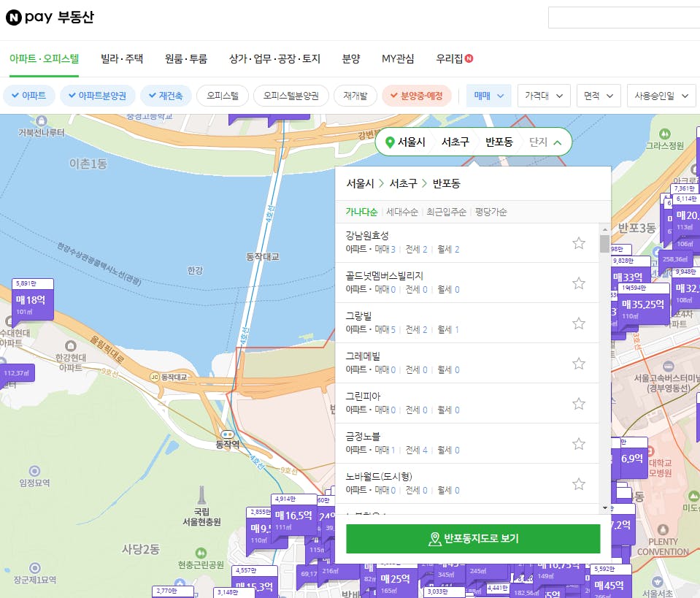This screenshot has width=700, height=598.
Task: Select 반포동 in location bar
Action: pos(499,142)
